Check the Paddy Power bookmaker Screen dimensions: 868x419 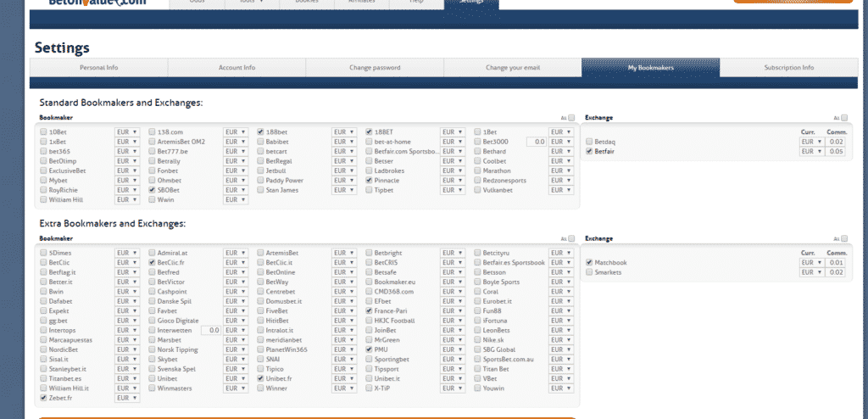coord(260,180)
